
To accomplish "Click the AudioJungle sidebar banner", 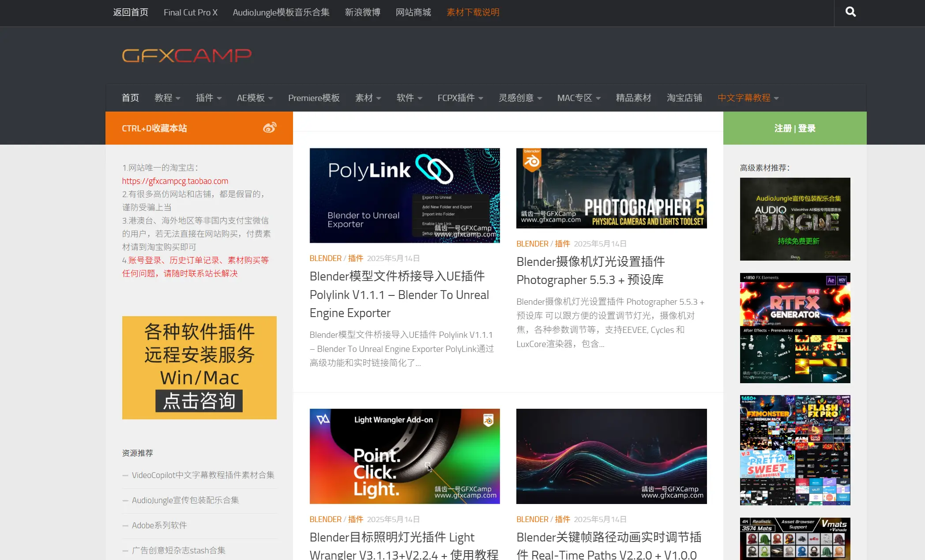I will point(795,219).
